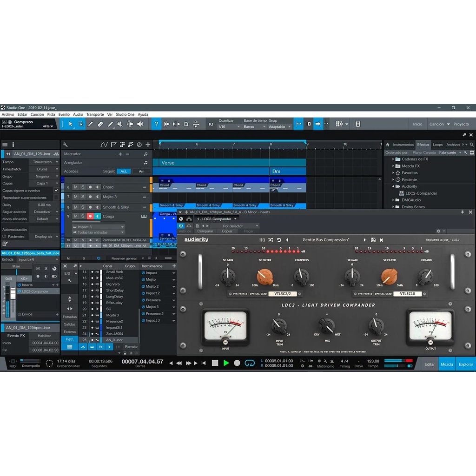This screenshot has width=476, height=476.
Task: Click the Copiar button
Action: [227, 231]
